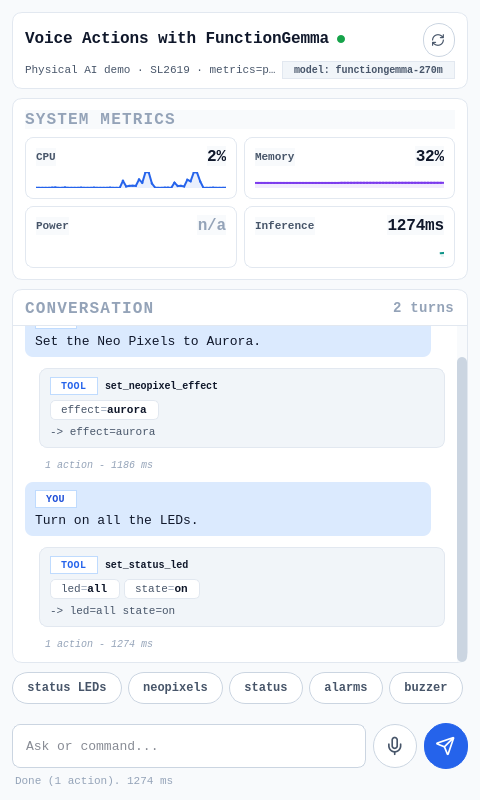Viewport: 480px width, 800px height.
Task: Click the set_status_led tool call block
Action: pos(242,587)
